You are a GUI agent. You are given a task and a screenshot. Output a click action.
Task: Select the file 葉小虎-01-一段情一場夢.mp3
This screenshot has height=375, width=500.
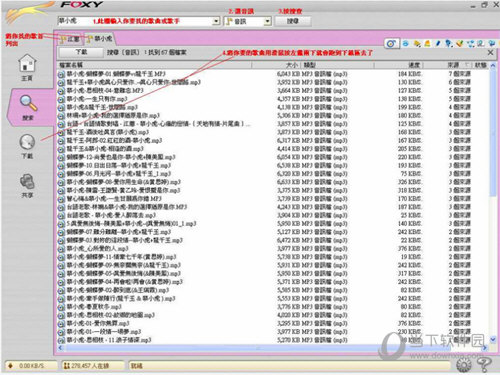104,332
